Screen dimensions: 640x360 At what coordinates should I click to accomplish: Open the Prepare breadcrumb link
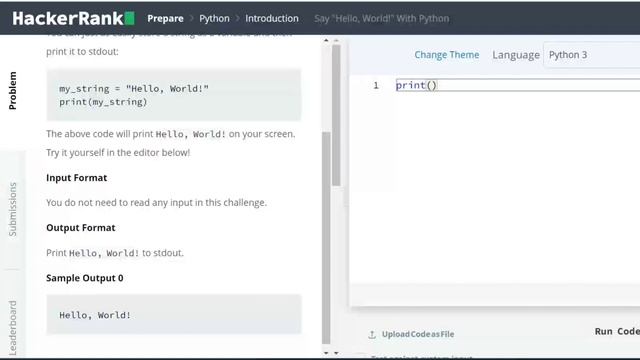[x=165, y=18]
